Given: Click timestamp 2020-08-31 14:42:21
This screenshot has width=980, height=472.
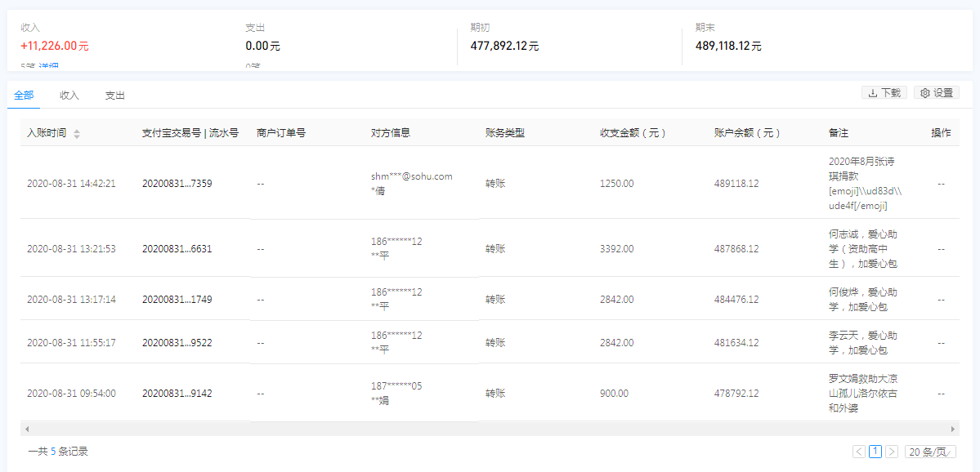Looking at the screenshot, I should pos(71,184).
